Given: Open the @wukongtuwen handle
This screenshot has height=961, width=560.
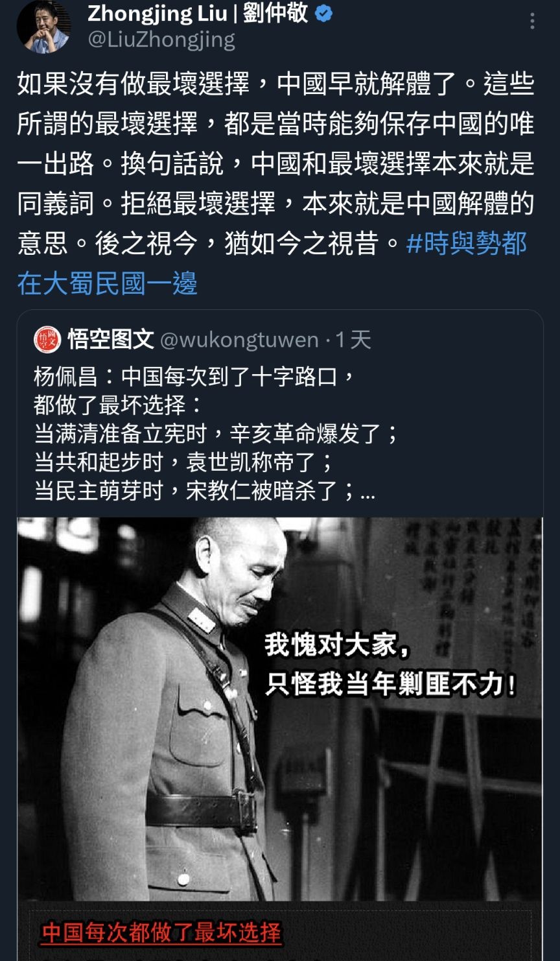Looking at the screenshot, I should point(239,340).
